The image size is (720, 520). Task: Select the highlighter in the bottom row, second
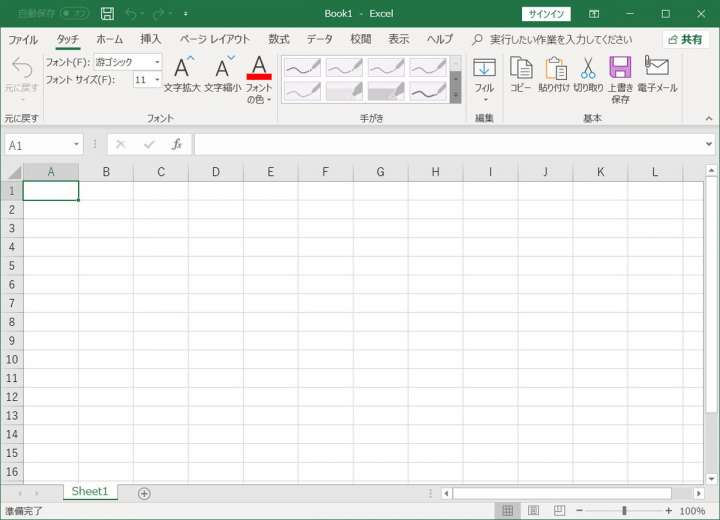tap(344, 91)
